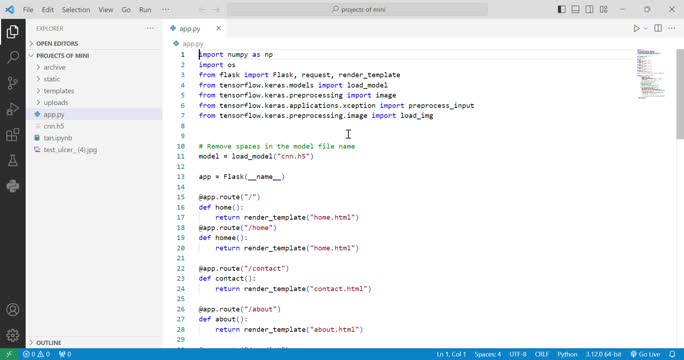
Task: Open the Extensions view
Action: [x=13, y=134]
